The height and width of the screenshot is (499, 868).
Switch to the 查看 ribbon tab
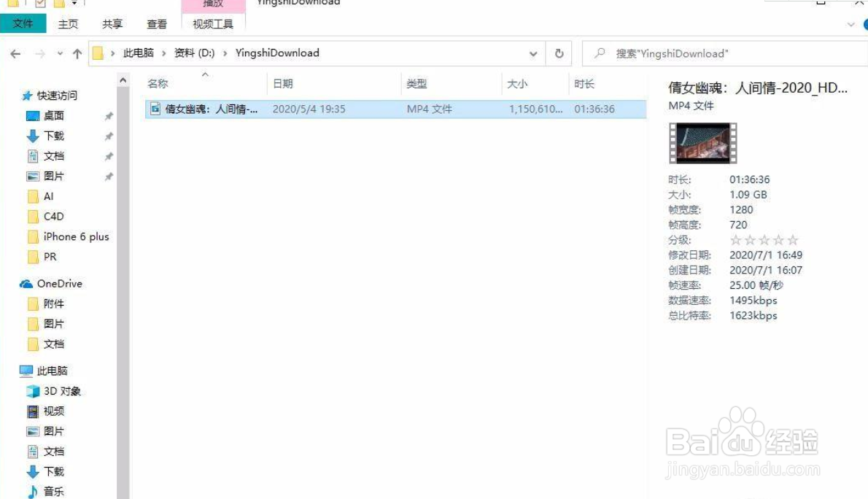[157, 24]
